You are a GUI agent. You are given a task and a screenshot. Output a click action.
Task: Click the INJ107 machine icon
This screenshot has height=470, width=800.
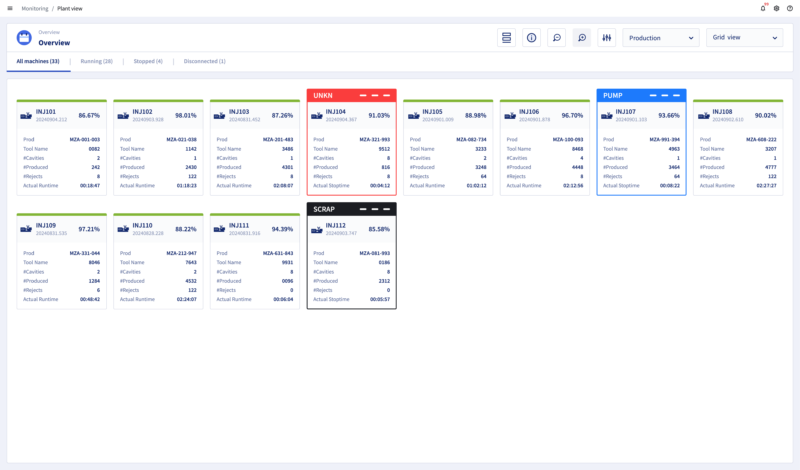click(x=607, y=116)
